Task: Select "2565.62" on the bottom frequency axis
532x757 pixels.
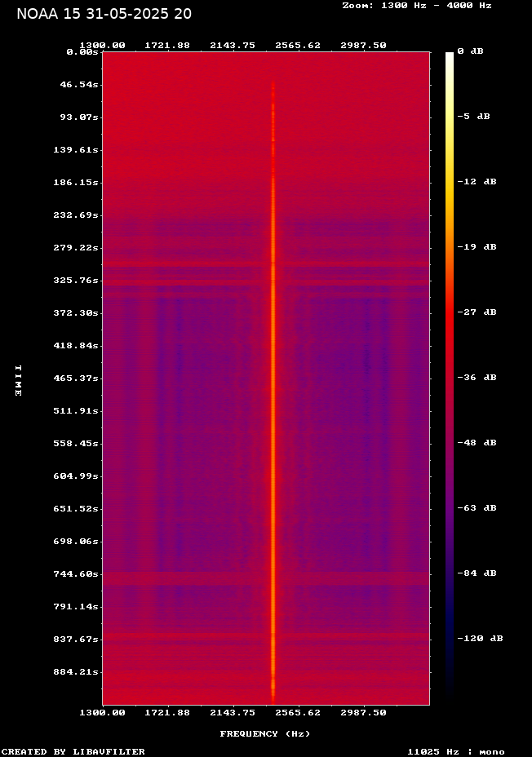Action: [298, 713]
